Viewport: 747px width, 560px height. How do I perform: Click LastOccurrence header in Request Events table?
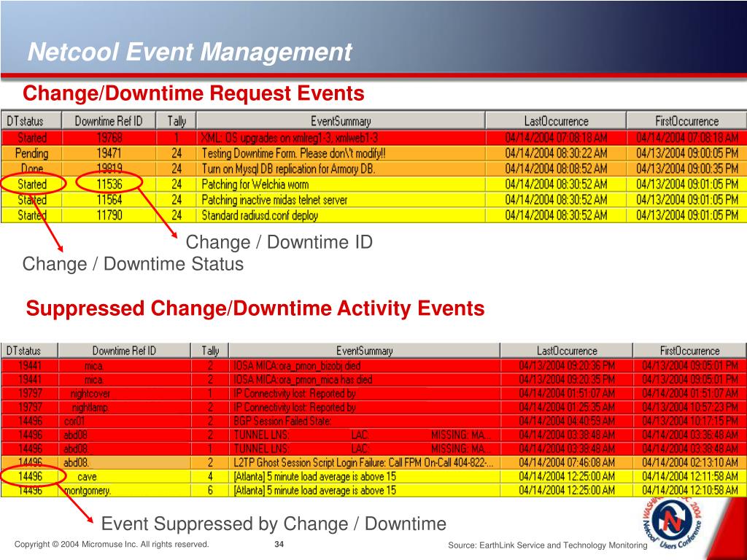point(556,121)
